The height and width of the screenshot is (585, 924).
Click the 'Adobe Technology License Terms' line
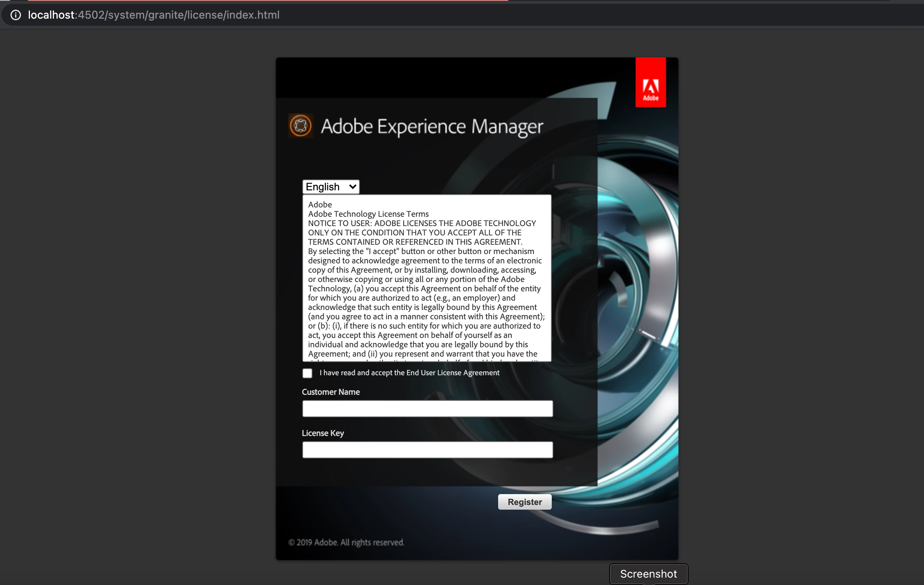pyautogui.click(x=368, y=214)
